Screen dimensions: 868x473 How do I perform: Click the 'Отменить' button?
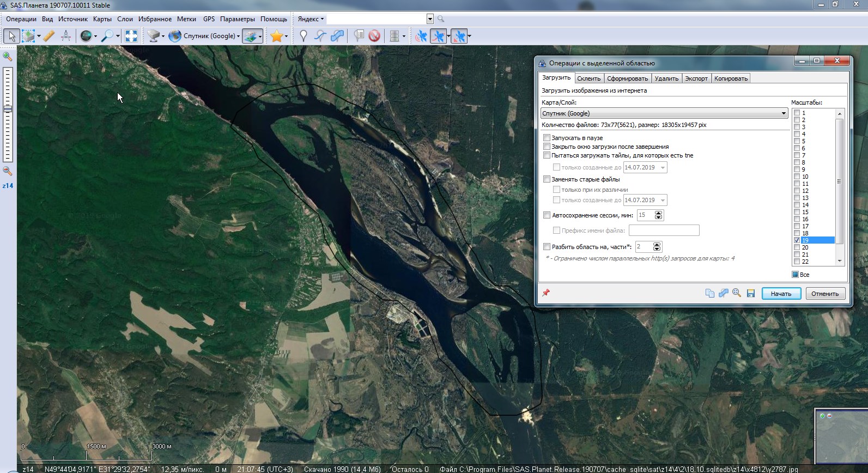point(825,294)
